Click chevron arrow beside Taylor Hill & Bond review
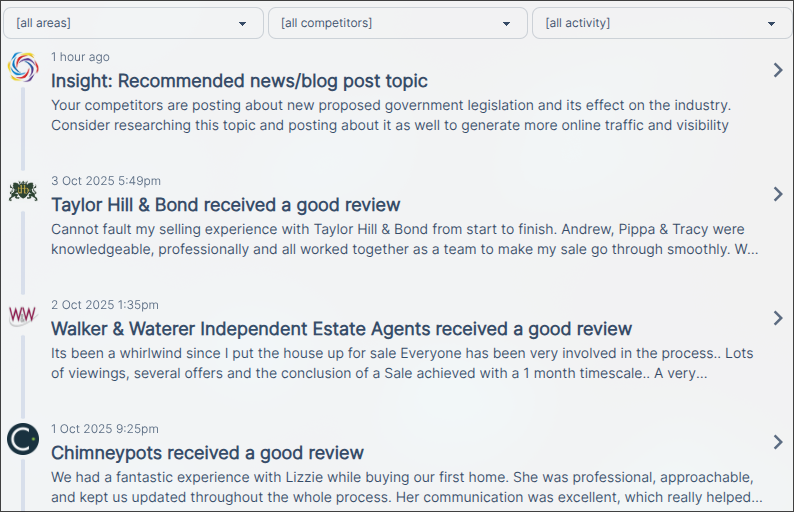The image size is (794, 512). (x=778, y=194)
